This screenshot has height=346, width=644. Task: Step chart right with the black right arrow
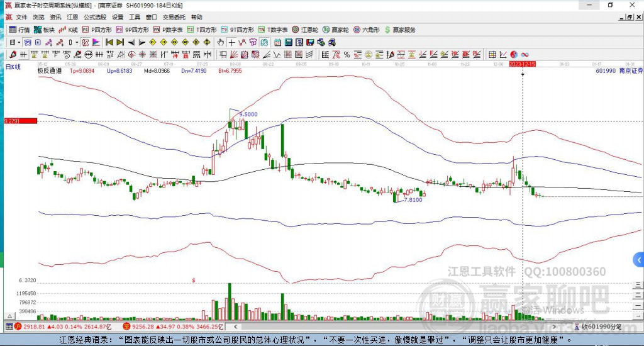click(x=142, y=42)
